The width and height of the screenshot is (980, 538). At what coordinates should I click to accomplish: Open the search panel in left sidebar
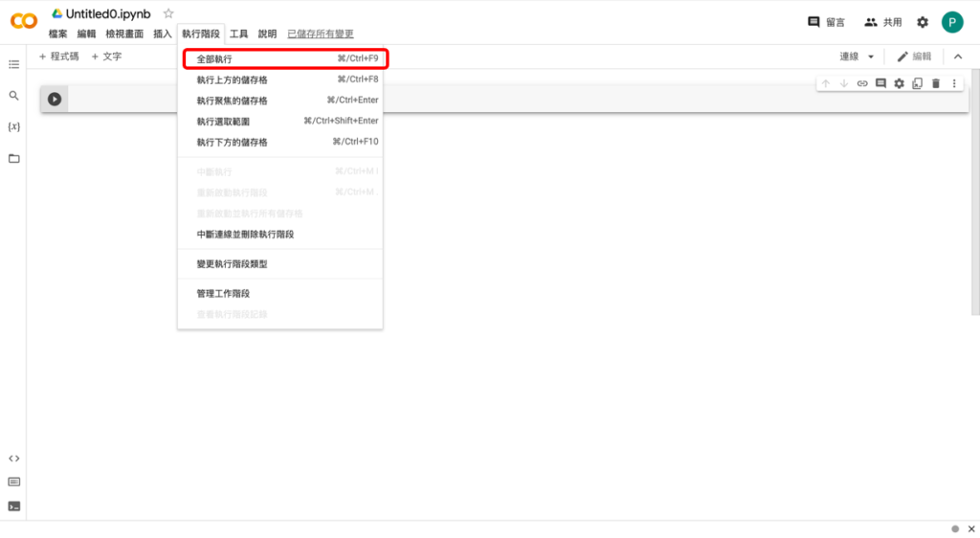[x=13, y=96]
